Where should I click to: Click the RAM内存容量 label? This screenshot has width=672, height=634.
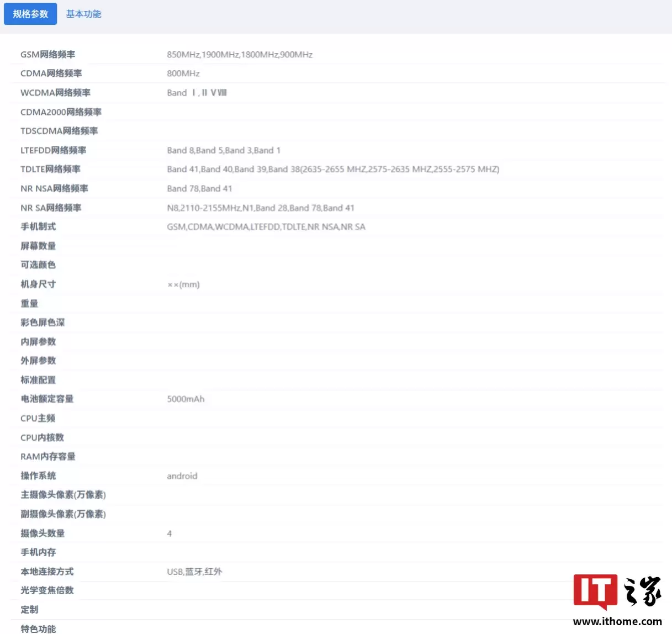tap(47, 456)
